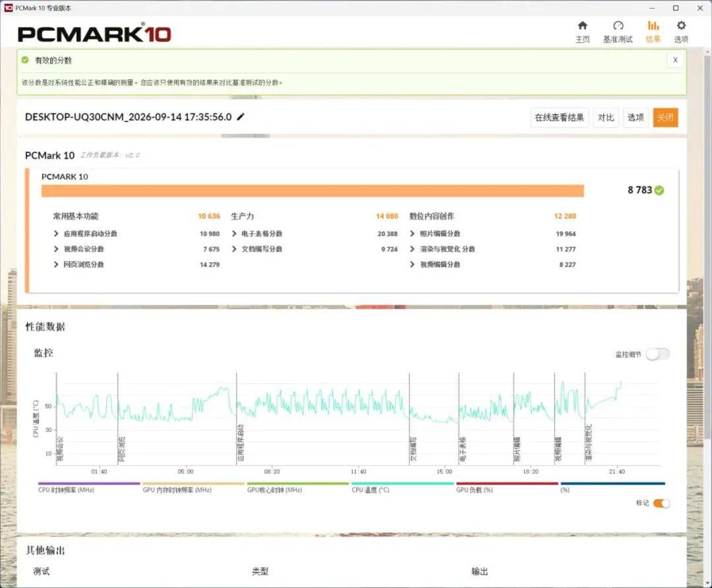Open the Options (选项) gear icon
This screenshot has width=712, height=588.
point(681,26)
